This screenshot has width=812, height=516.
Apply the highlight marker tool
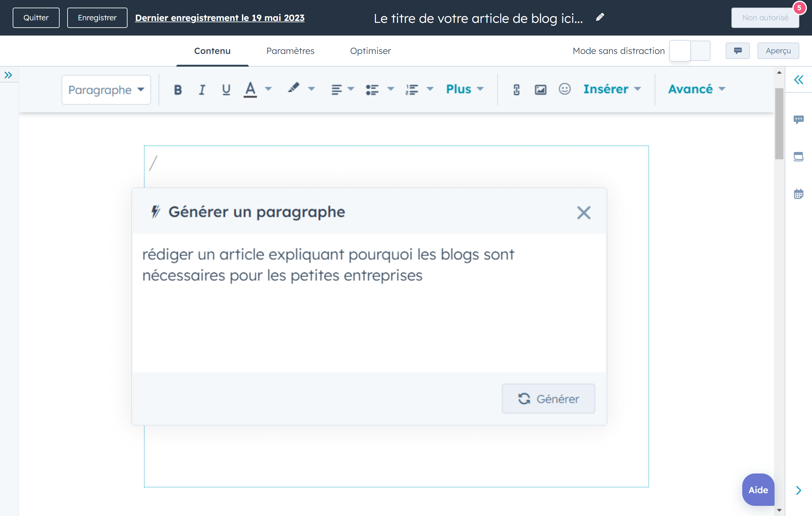(x=293, y=88)
